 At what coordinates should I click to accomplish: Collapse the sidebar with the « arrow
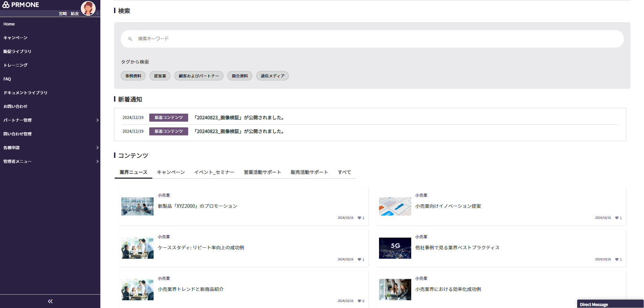coord(50,301)
